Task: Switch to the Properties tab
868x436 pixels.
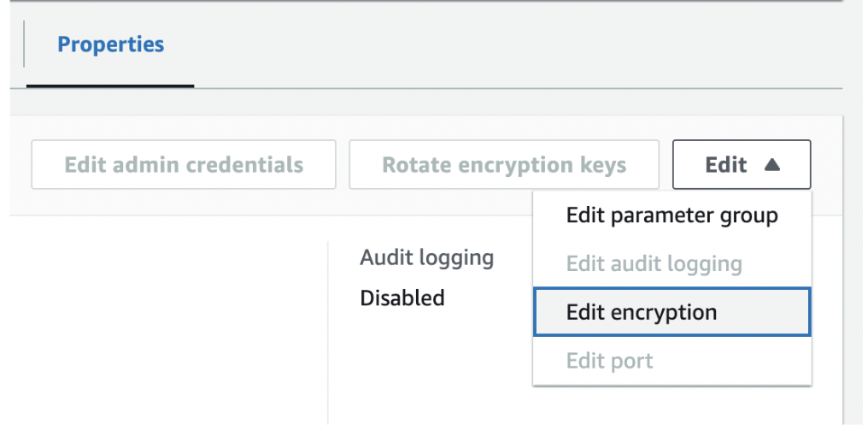Action: [110, 44]
